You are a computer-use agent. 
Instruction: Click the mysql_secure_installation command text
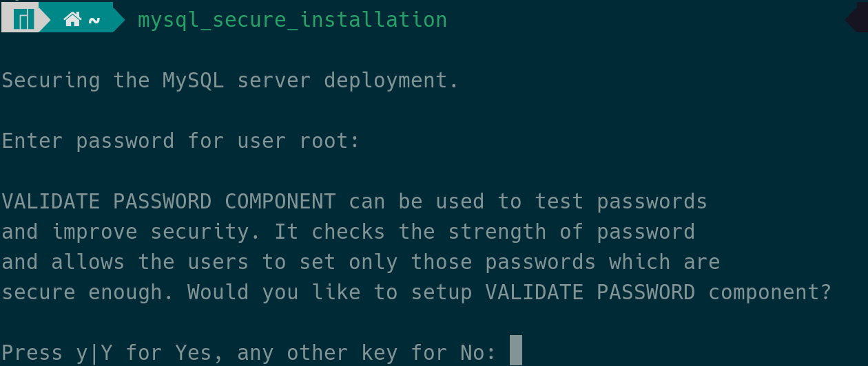[x=292, y=20]
